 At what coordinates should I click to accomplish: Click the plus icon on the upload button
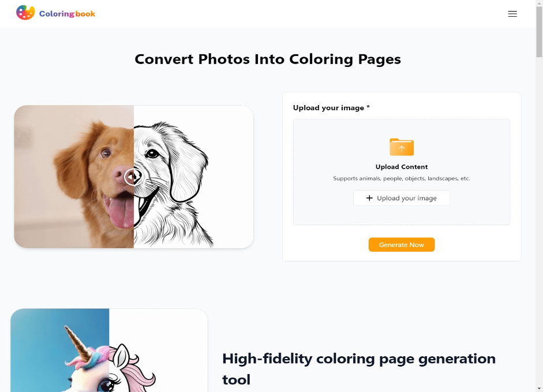(369, 198)
